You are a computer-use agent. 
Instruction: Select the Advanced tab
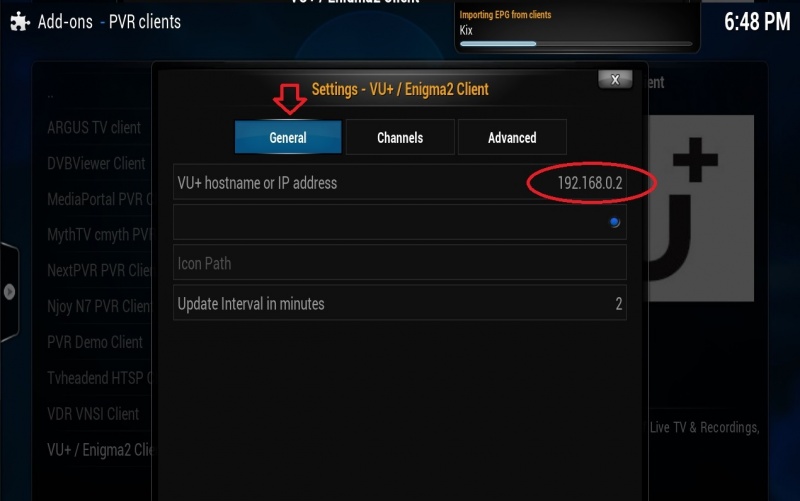(512, 137)
